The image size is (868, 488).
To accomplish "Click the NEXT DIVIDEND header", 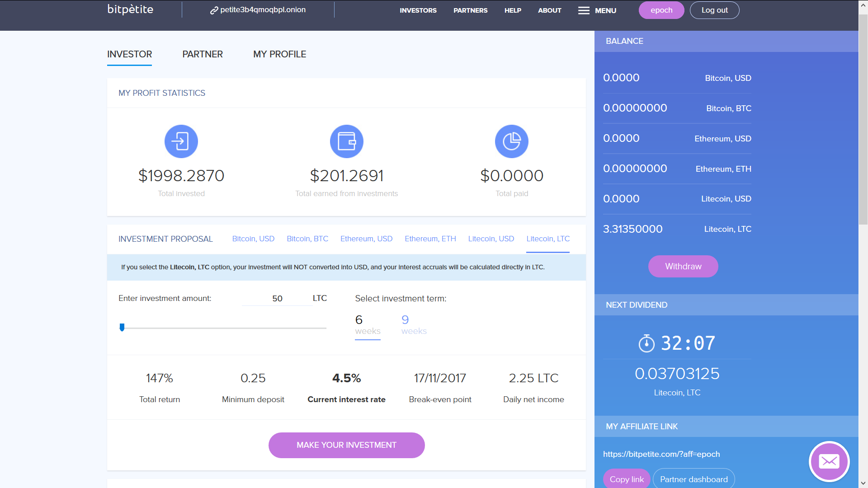I will [726, 305].
